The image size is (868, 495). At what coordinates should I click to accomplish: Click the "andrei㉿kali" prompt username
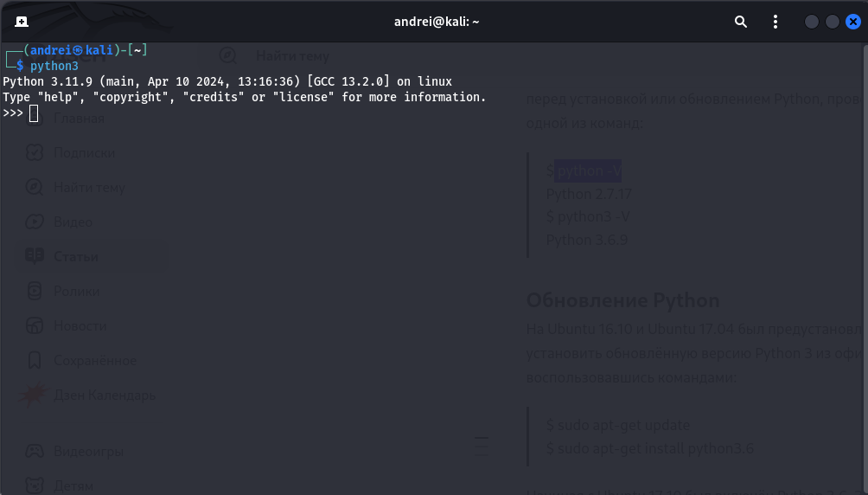[72, 50]
